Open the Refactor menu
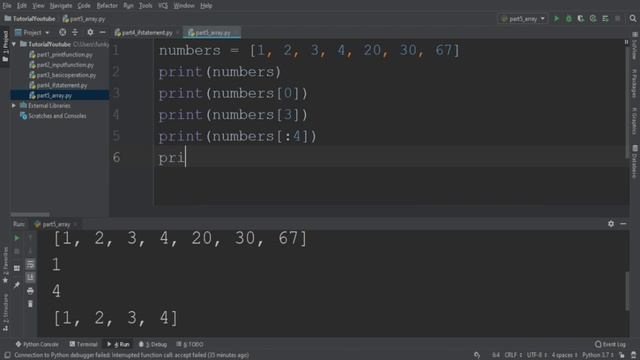The width and height of the screenshot is (640, 360). (107, 6)
